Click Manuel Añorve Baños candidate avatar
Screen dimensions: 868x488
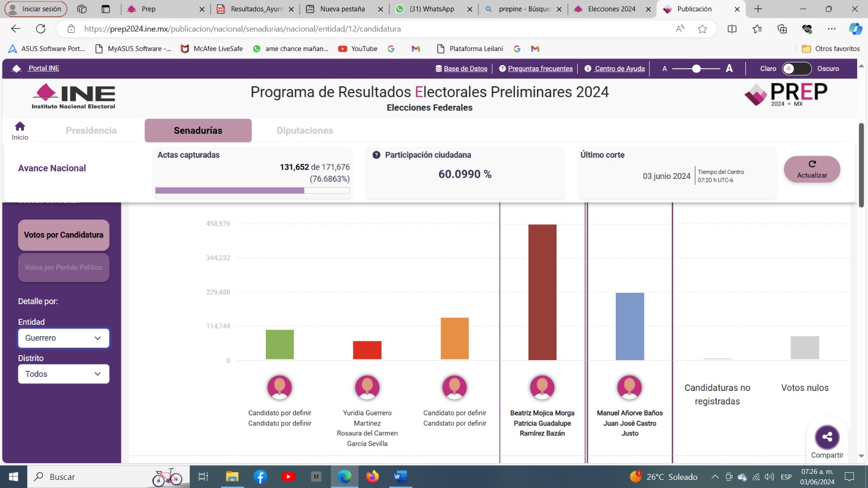click(629, 388)
